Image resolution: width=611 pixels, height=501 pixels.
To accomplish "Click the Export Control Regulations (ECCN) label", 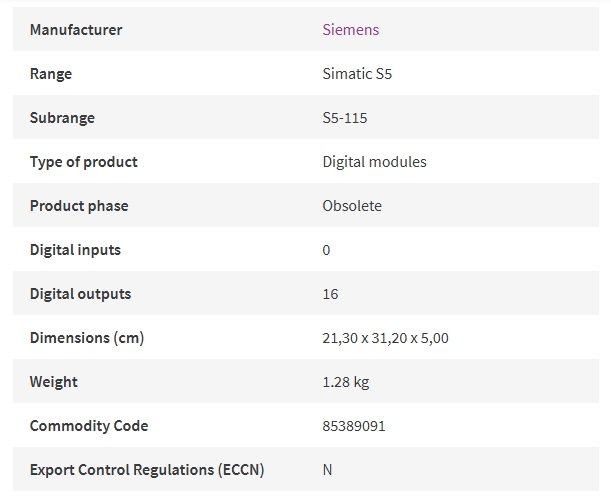I will pyautogui.click(x=147, y=470).
